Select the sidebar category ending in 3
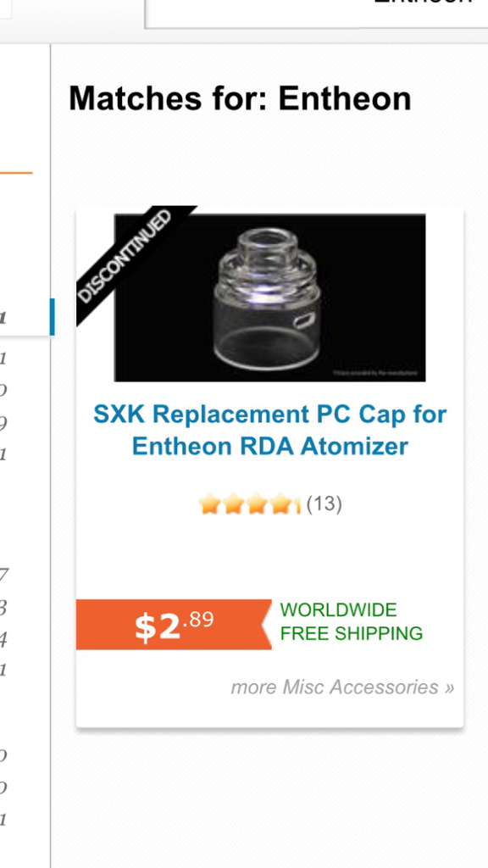 tap(3, 608)
